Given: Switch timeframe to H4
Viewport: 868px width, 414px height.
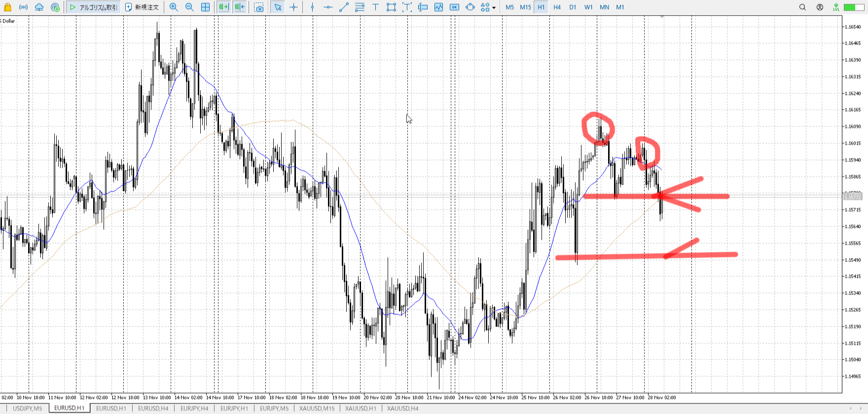Looking at the screenshot, I should tap(557, 7).
